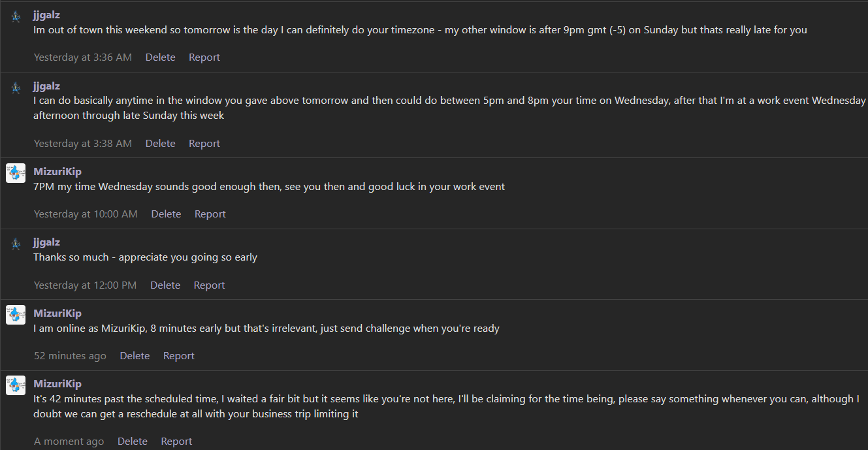Report the message posted 52 minutes ago
Image resolution: width=868 pixels, height=450 pixels.
tap(179, 356)
